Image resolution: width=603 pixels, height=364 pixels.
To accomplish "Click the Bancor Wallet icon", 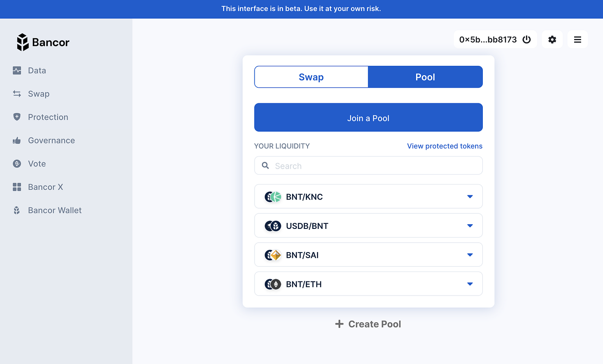I will point(17,210).
